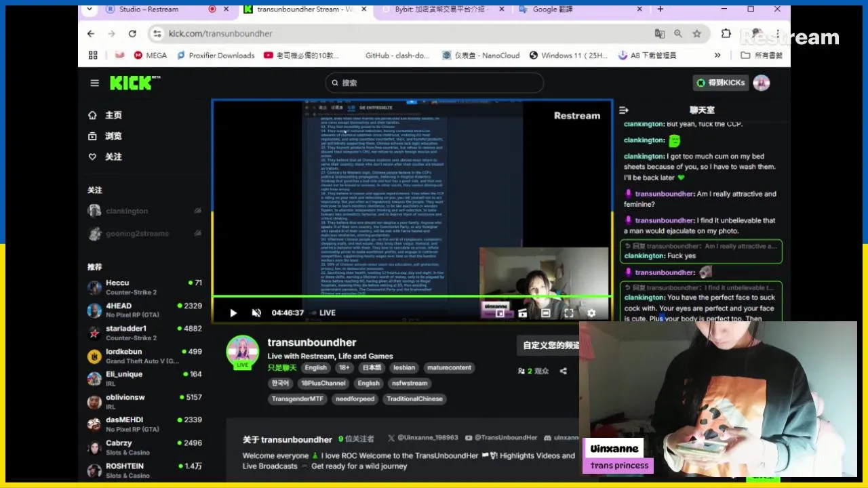Open the Kick hamburger sidebar menu
Viewport: 868px width, 488px height.
pyautogui.click(x=94, y=83)
